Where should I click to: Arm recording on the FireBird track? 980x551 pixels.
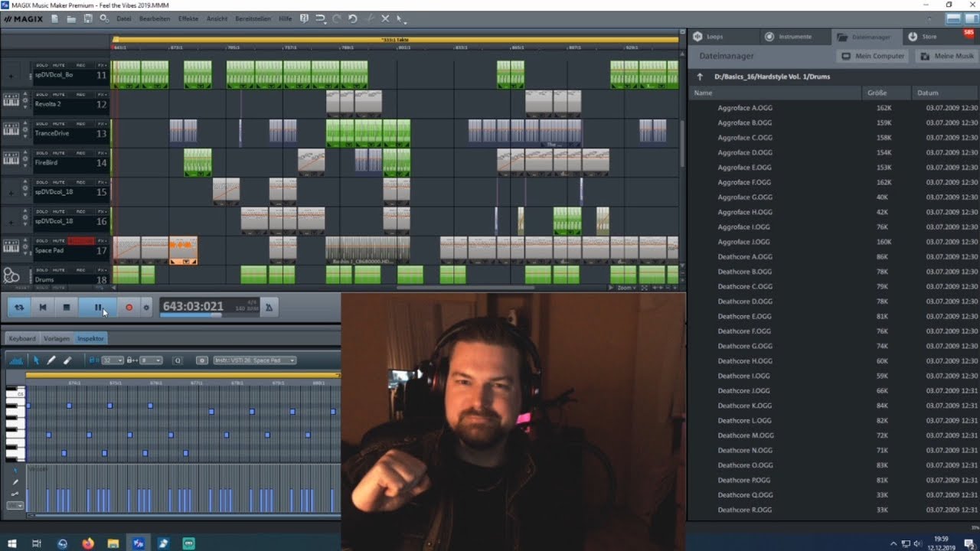tap(80, 153)
